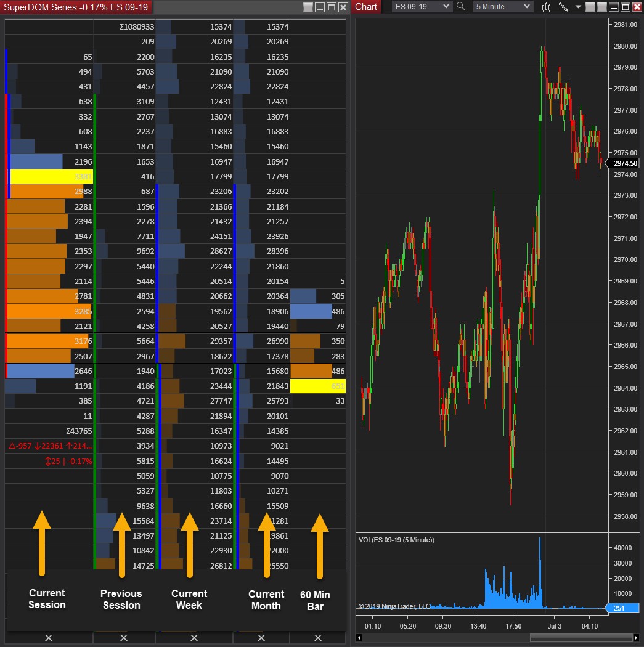Minimize the SuperDOM Series window
644x647 pixels.
click(320, 7)
